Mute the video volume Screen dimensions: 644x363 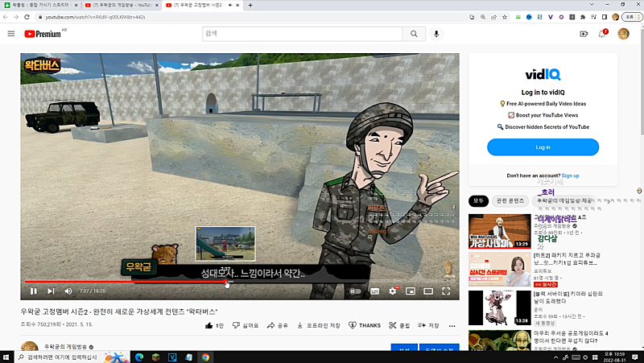pyautogui.click(x=68, y=291)
